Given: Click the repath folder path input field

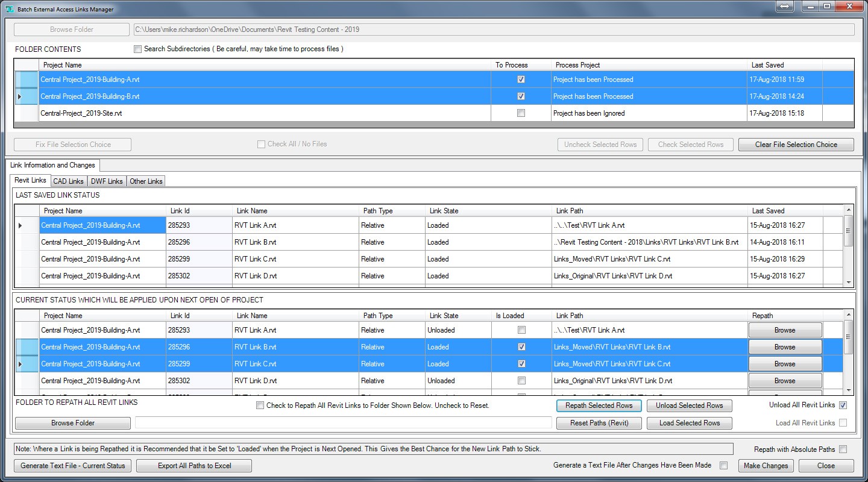Looking at the screenshot, I should coord(344,423).
